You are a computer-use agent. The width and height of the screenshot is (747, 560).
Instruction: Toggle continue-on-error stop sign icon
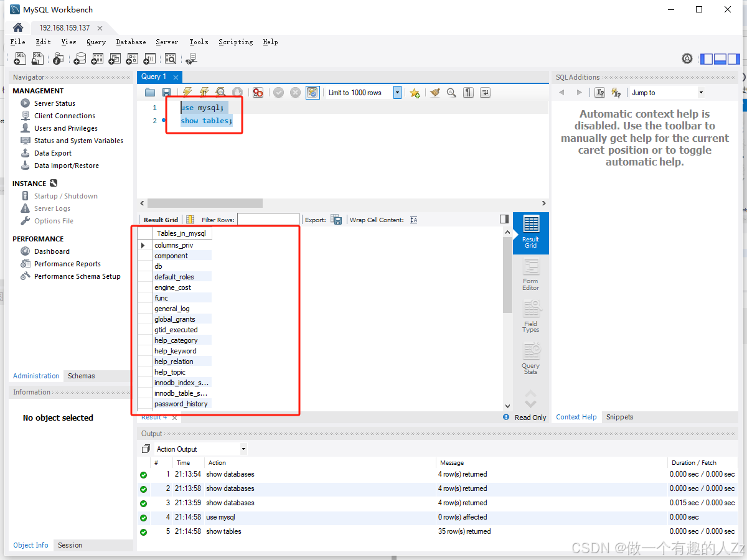258,93
